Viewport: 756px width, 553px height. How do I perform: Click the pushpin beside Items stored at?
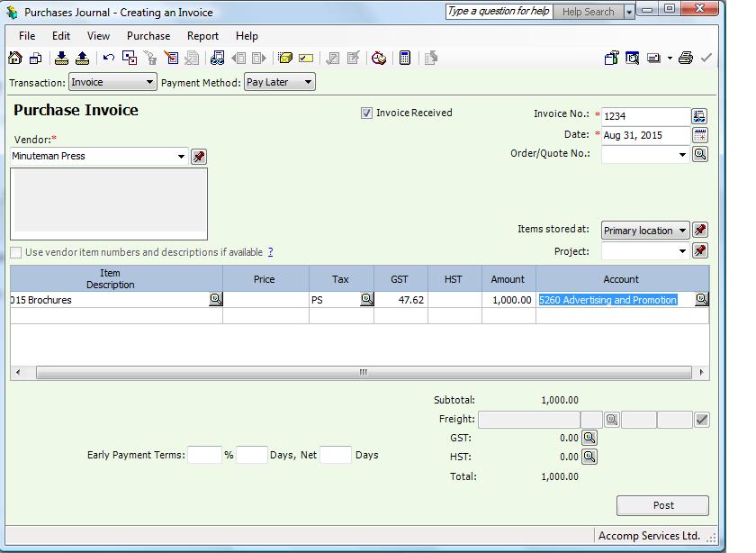point(700,231)
